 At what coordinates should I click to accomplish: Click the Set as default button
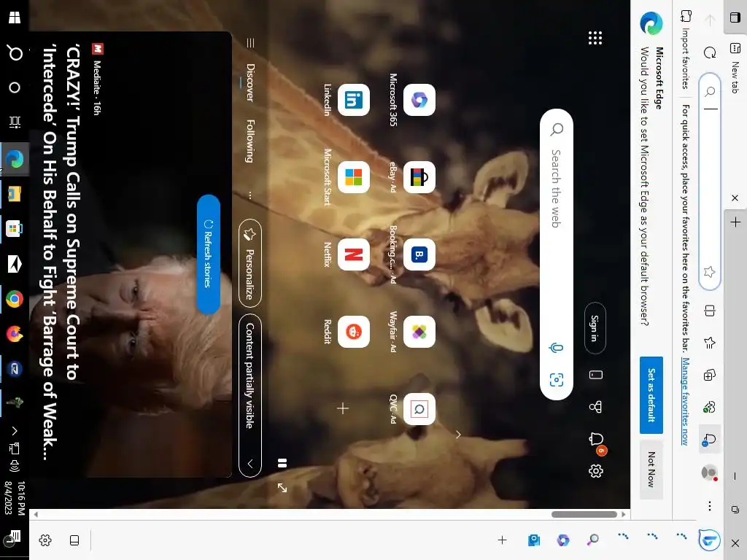[651, 395]
